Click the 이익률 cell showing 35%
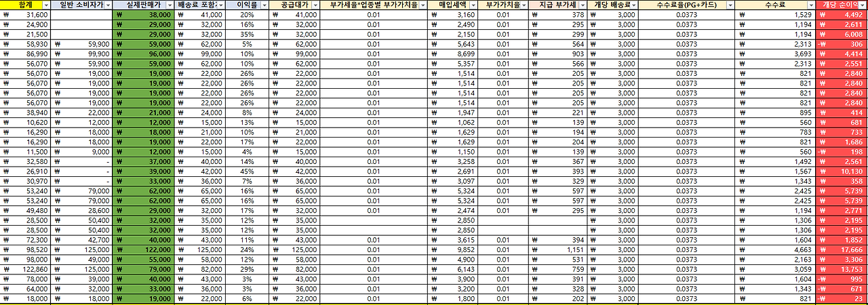868x305 pixels. point(247,34)
